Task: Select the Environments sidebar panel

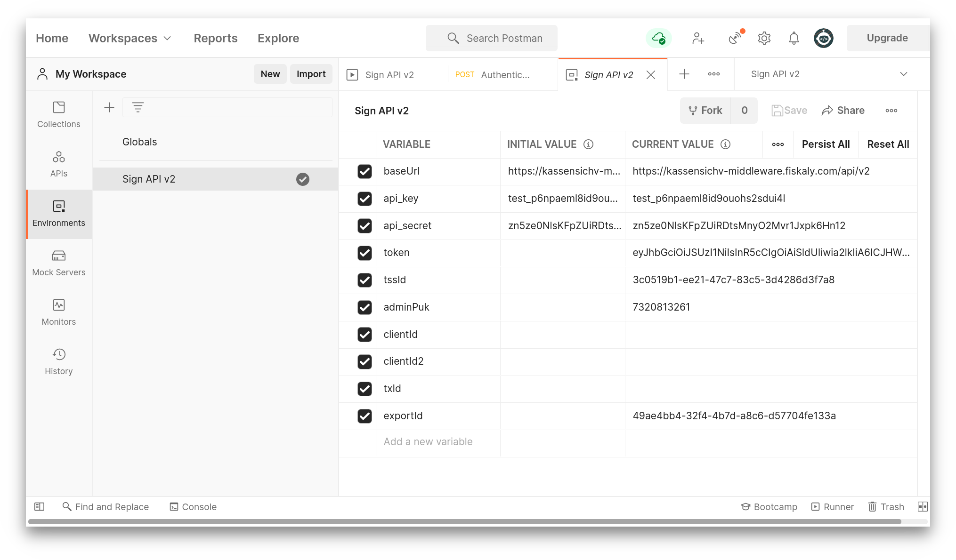Action: pyautogui.click(x=59, y=214)
